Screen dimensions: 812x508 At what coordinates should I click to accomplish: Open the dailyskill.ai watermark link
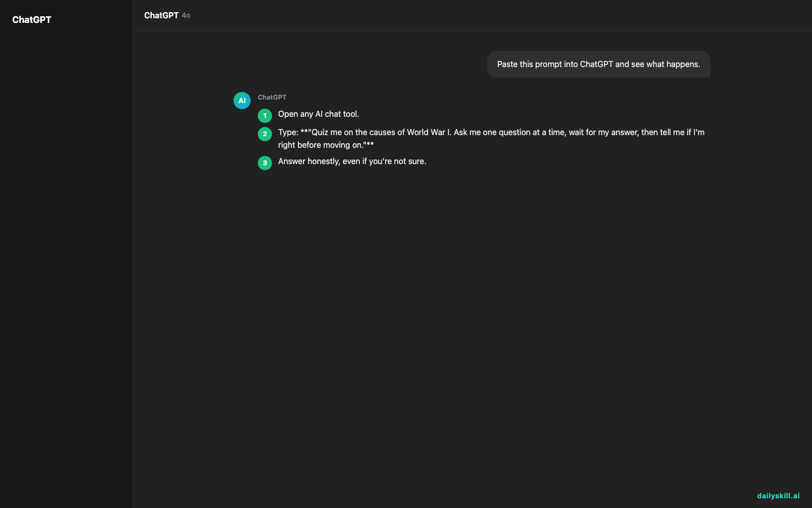pyautogui.click(x=778, y=496)
